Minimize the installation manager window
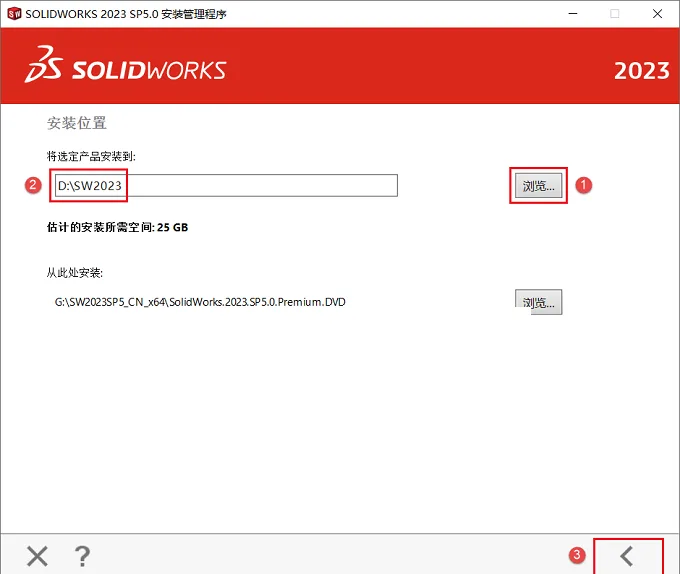680x574 pixels. point(573,14)
